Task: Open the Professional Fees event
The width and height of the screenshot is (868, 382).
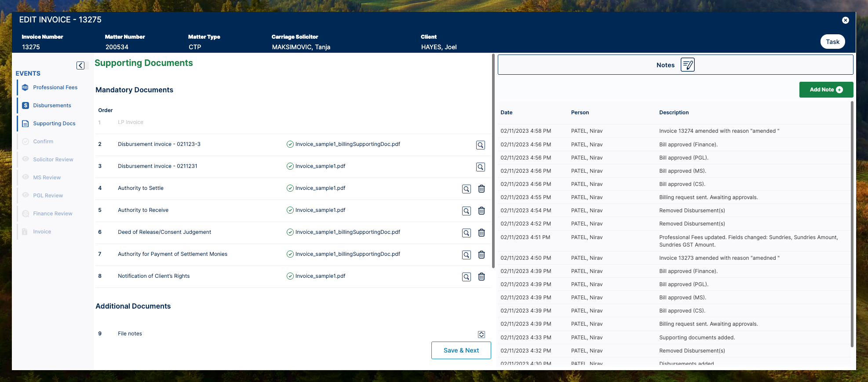Action: (55, 87)
